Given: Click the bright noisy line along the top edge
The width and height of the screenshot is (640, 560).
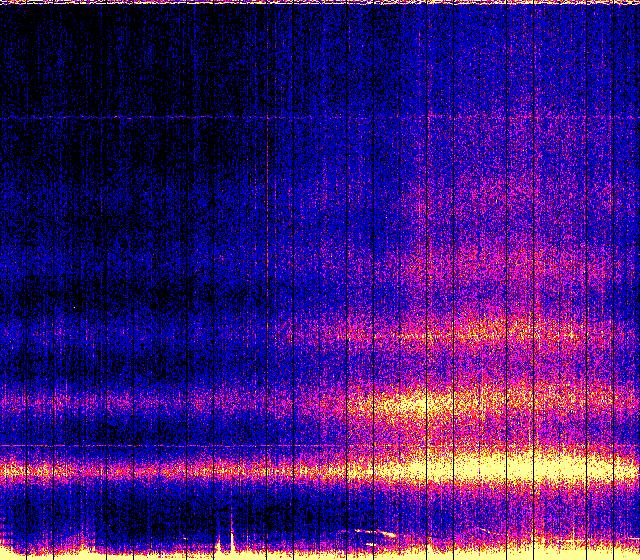Looking at the screenshot, I should click(x=320, y=3).
